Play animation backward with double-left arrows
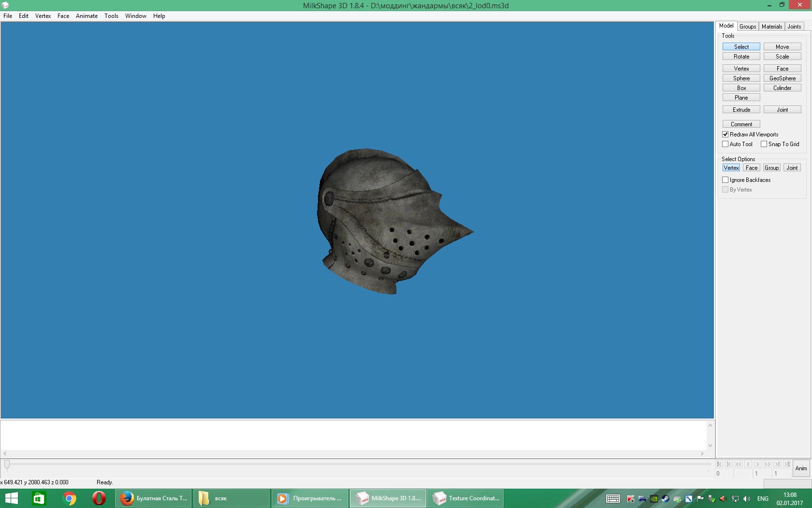 point(739,464)
